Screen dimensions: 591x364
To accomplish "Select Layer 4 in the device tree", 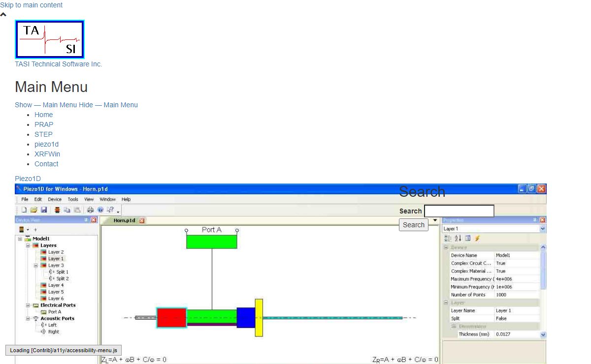I will 56,285.
